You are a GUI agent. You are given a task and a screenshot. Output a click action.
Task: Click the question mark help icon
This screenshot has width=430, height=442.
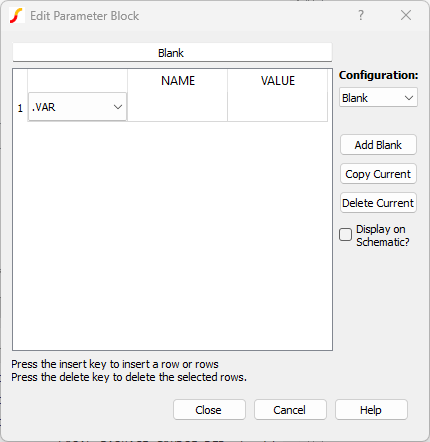tap(361, 15)
